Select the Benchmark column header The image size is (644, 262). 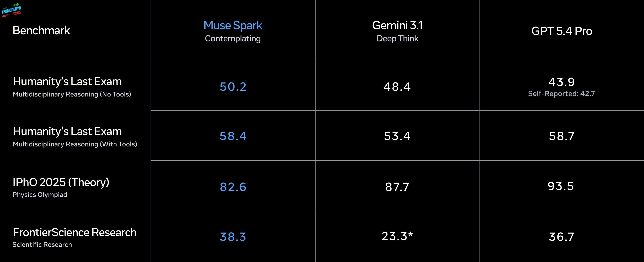point(41,30)
